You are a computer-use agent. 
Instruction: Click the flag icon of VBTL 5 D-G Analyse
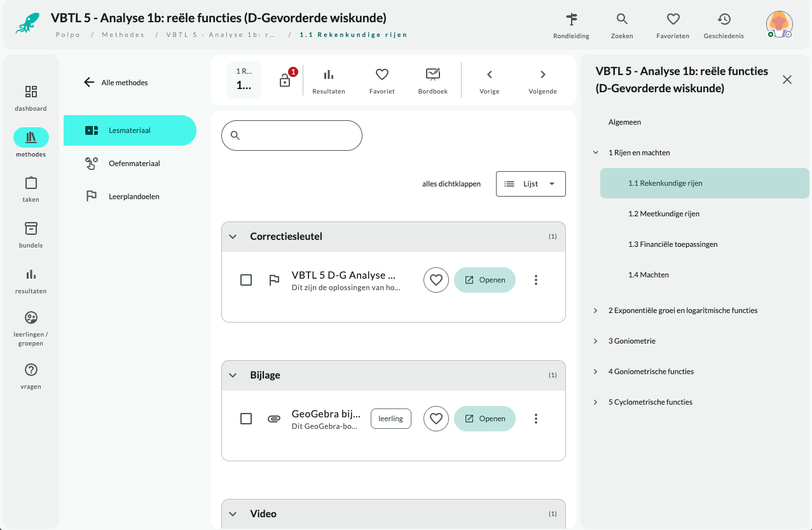click(274, 280)
